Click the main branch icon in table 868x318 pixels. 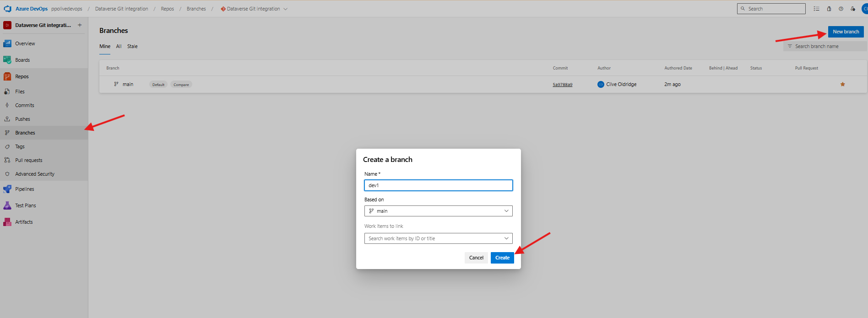tap(116, 84)
